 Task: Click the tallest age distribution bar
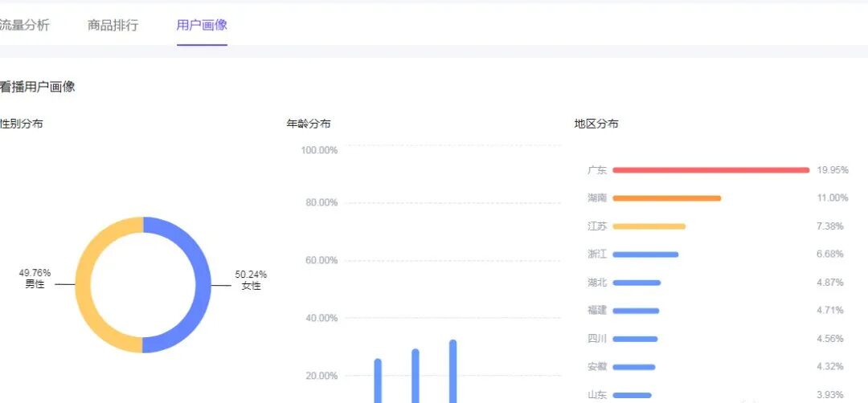tap(452, 372)
